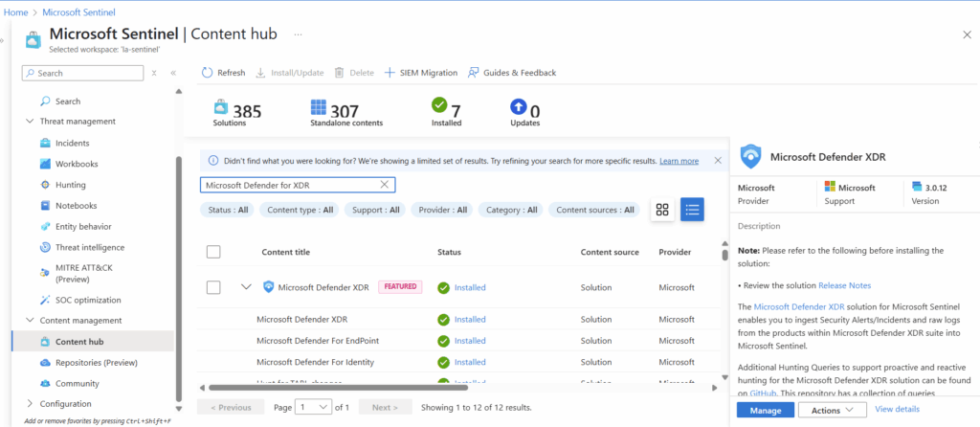Go to Home breadcrumb

pyautogui.click(x=16, y=11)
